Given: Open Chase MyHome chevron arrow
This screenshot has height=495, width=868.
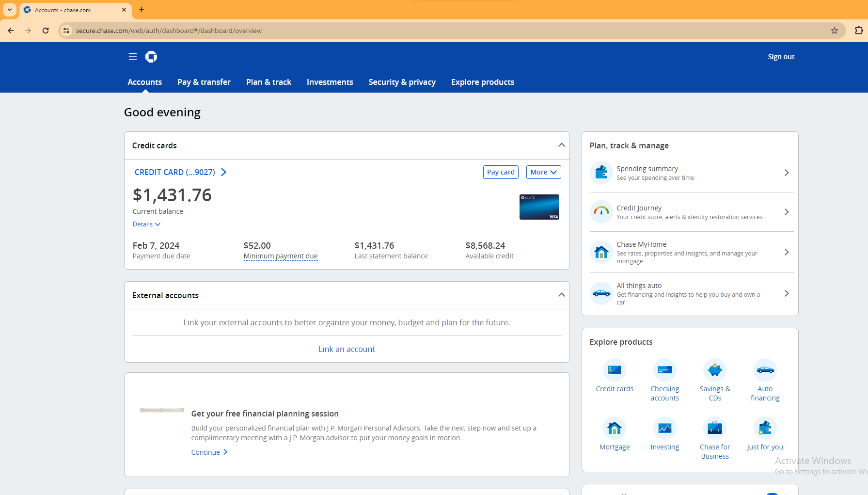Looking at the screenshot, I should (x=787, y=252).
